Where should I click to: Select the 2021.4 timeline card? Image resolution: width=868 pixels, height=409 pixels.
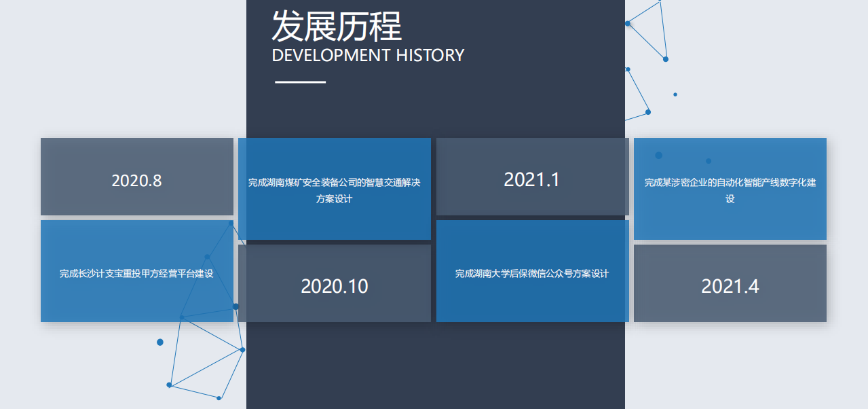(730, 284)
